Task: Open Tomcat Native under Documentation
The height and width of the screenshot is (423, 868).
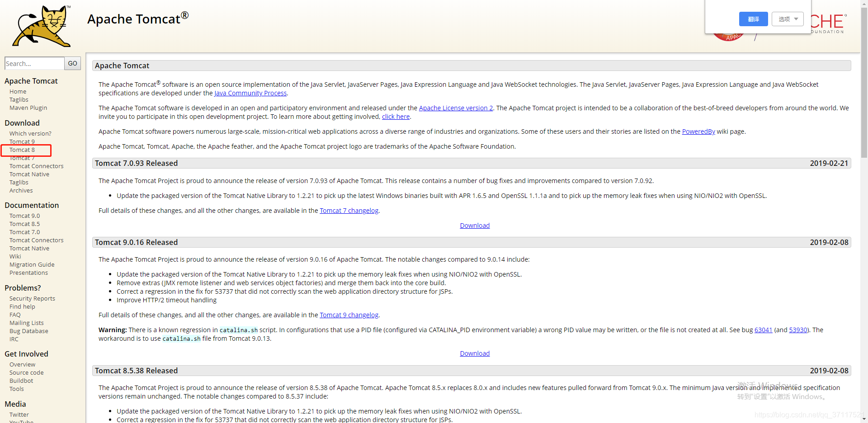Action: click(29, 248)
